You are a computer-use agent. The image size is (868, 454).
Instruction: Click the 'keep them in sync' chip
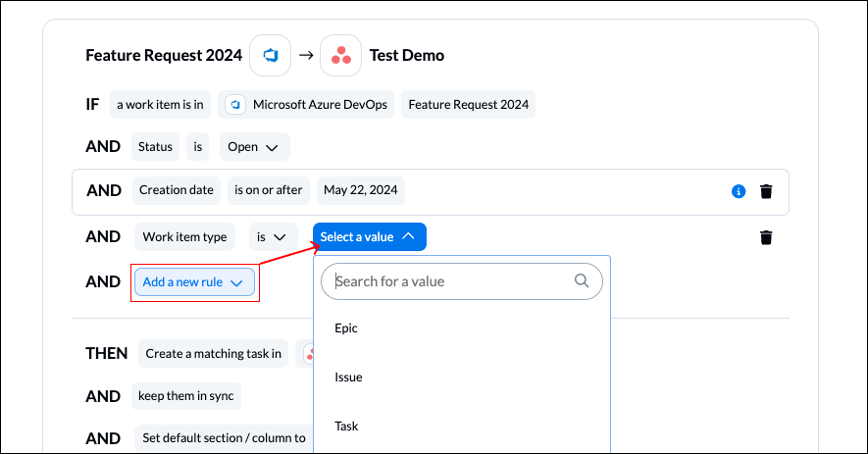pyautogui.click(x=186, y=396)
